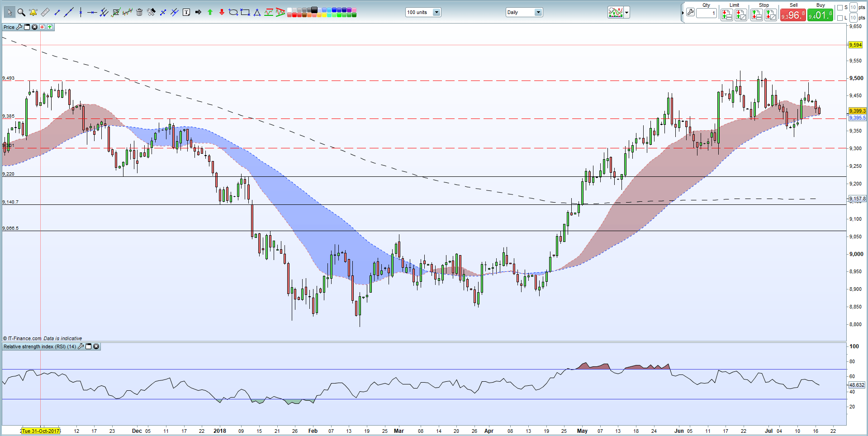Click the first Stop order button
Viewport: 868px width, 436px height.
756,15
